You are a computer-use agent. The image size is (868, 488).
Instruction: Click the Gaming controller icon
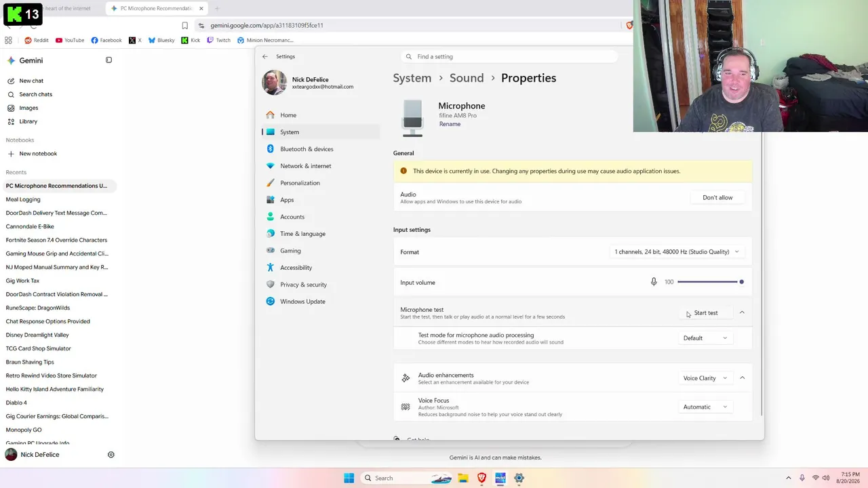271,251
